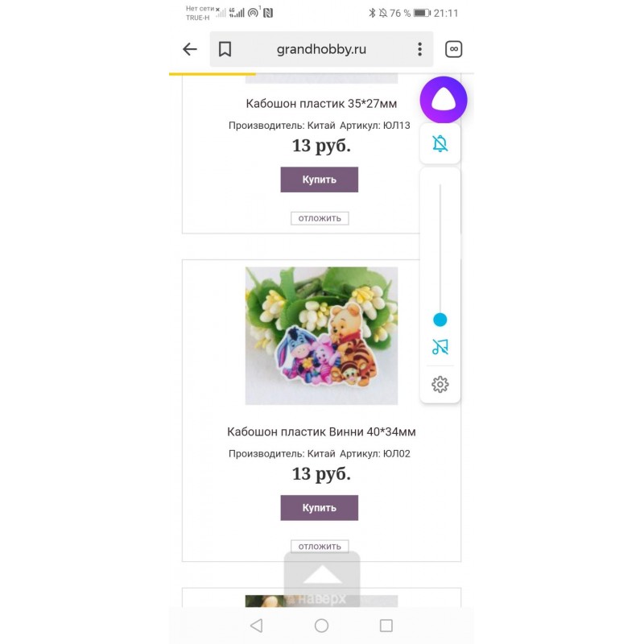Click the grandhobby.ru address field
Viewport: 644px width, 644px height.
[321, 49]
